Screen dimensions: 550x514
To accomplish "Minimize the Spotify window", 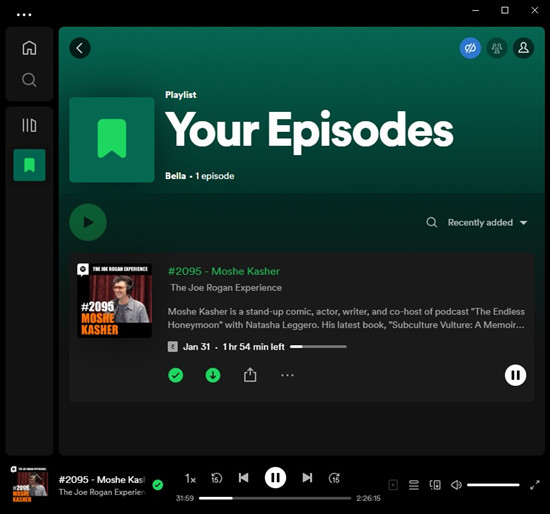I will [476, 10].
